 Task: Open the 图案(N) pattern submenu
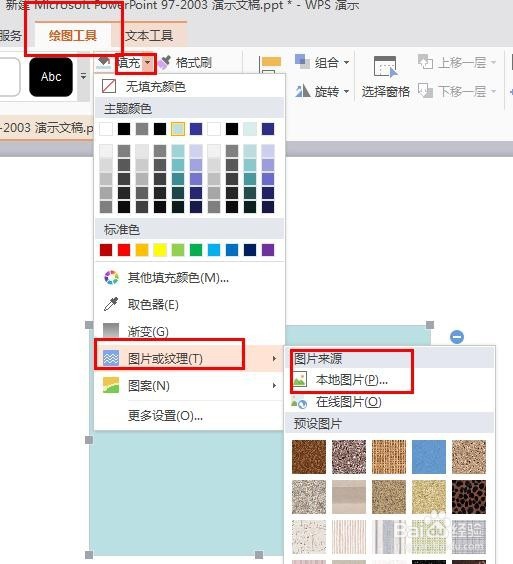coord(189,386)
